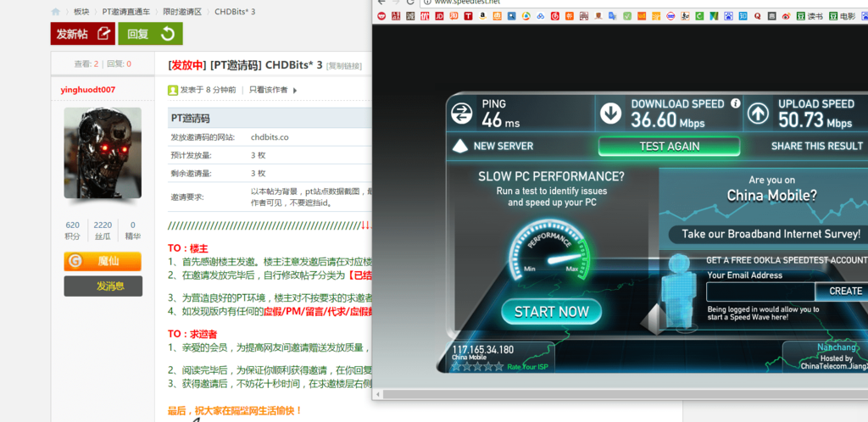Click the browser back arrow
This screenshot has height=422, width=868.
[381, 3]
